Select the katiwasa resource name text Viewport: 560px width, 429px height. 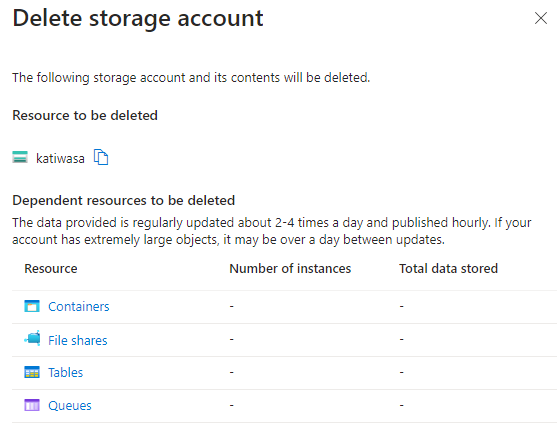(60, 158)
